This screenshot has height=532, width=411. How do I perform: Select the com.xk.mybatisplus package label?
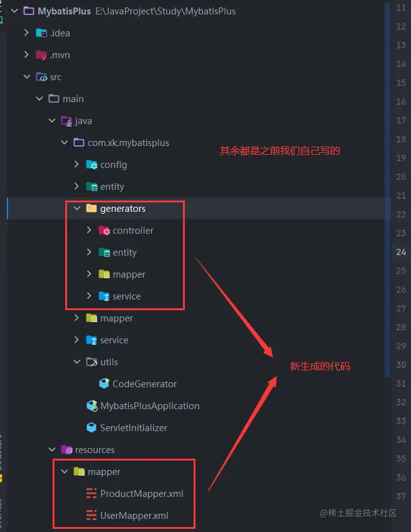click(x=128, y=143)
